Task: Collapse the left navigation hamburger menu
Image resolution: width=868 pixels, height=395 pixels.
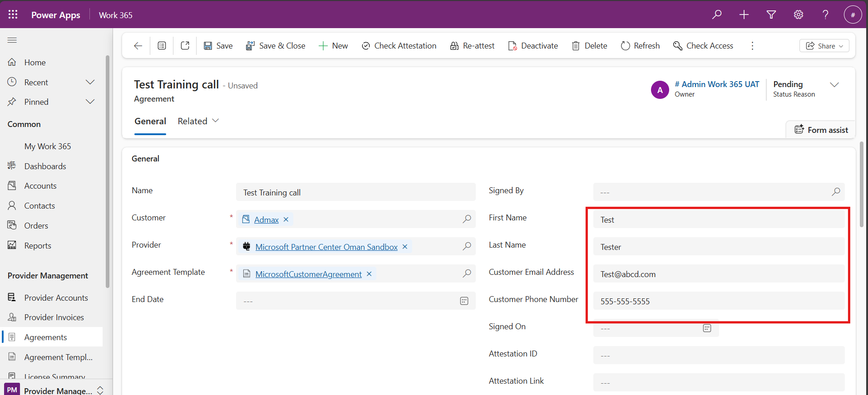Action: tap(12, 40)
